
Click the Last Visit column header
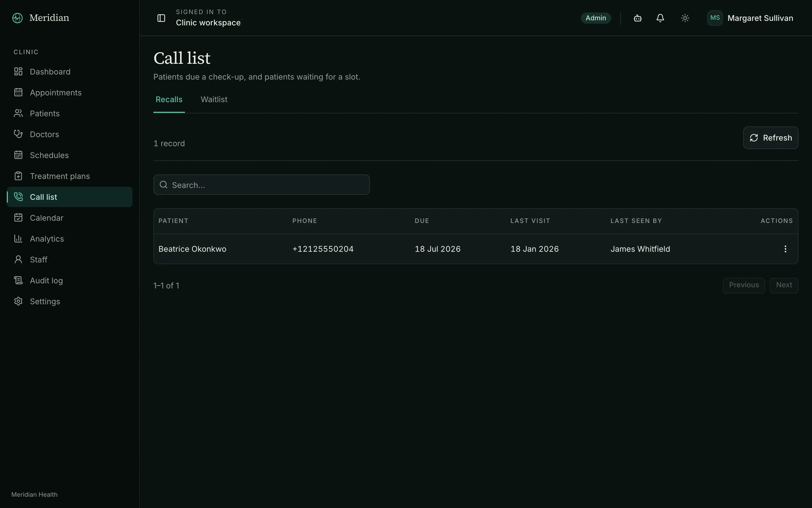530,221
